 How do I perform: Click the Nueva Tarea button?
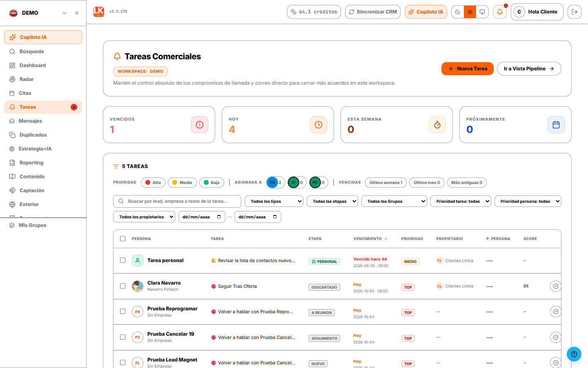468,69
